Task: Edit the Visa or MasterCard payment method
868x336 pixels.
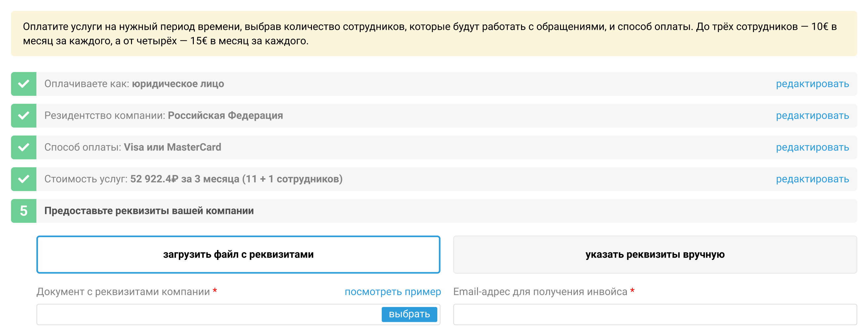Action: pyautogui.click(x=812, y=147)
